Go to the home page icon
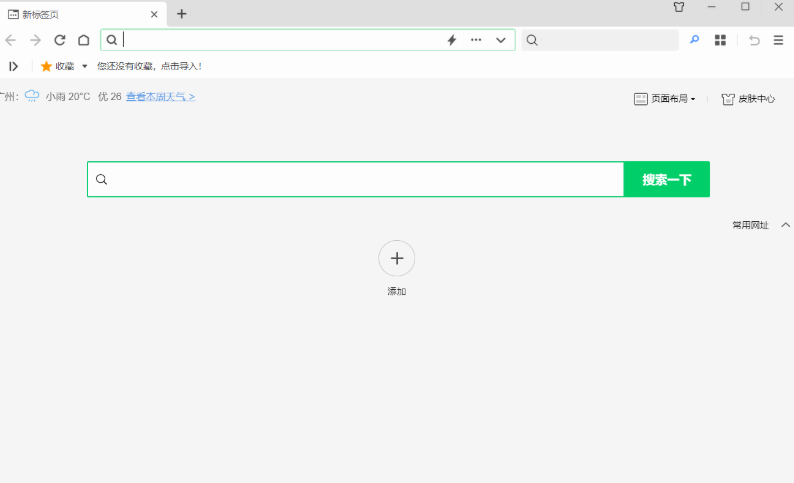Screen dimensions: 794x483 tap(84, 40)
